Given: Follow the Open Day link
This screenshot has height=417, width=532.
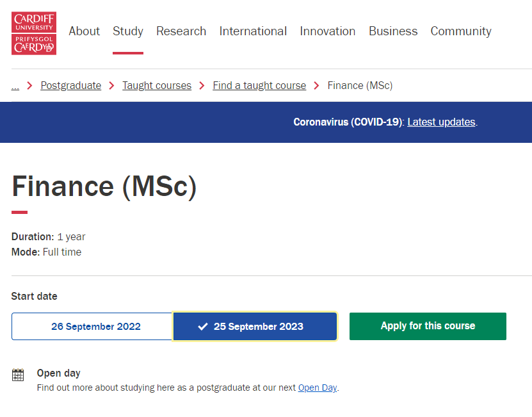Looking at the screenshot, I should 318,388.
